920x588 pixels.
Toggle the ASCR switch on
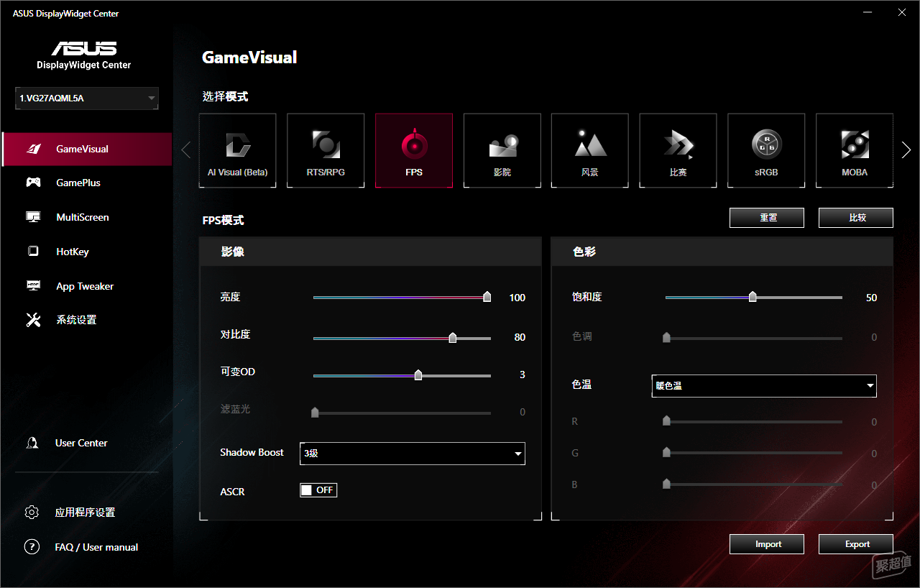click(x=318, y=490)
